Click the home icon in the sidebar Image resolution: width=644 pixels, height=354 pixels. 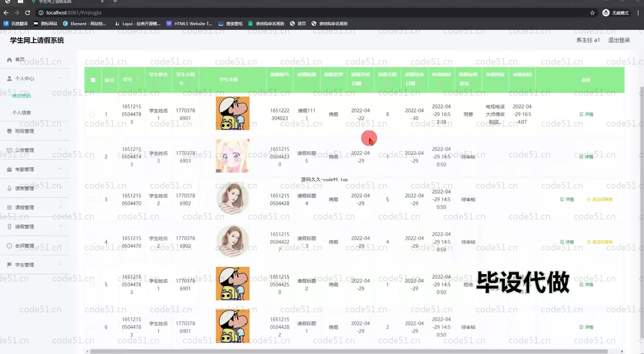point(9,59)
